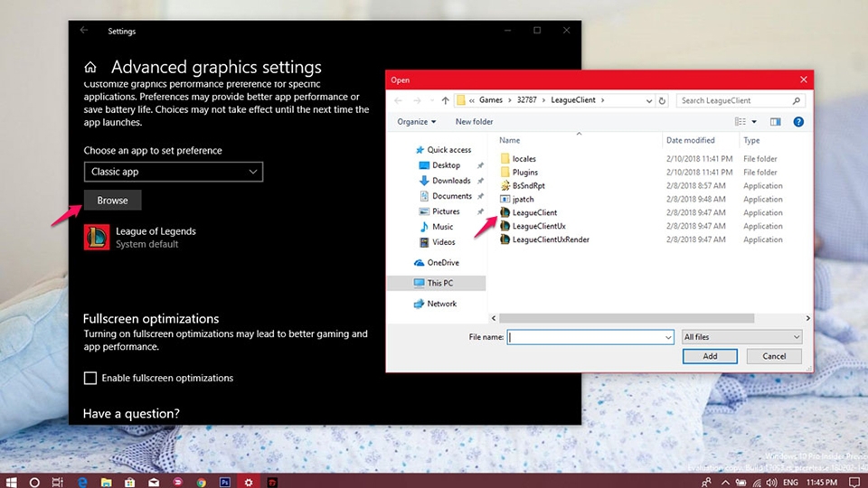Viewport: 868px width, 488px height.
Task: Click the scroll right arrow in file list
Action: pyautogui.click(x=807, y=318)
